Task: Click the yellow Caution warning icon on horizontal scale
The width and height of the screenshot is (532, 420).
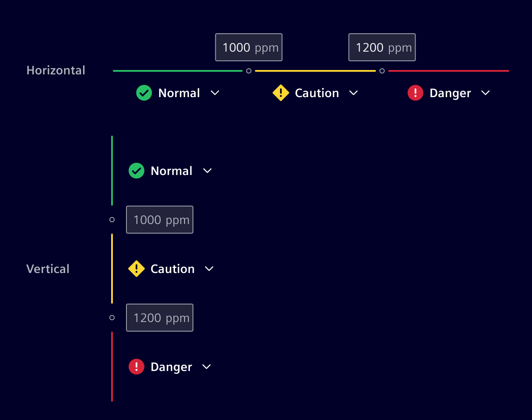Action: pos(280,93)
